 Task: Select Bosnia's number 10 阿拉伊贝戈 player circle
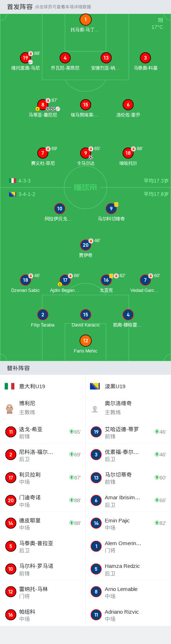click(60, 209)
